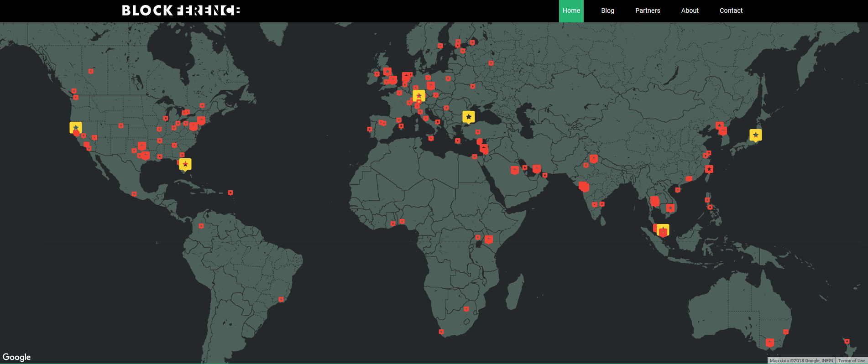
Task: Click the Map data copyright notice
Action: (801, 361)
